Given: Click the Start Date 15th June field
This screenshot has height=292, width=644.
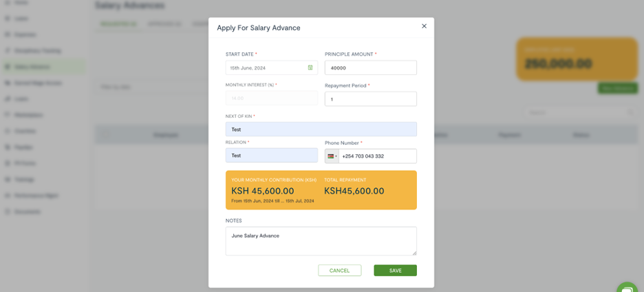Looking at the screenshot, I should [x=272, y=67].
